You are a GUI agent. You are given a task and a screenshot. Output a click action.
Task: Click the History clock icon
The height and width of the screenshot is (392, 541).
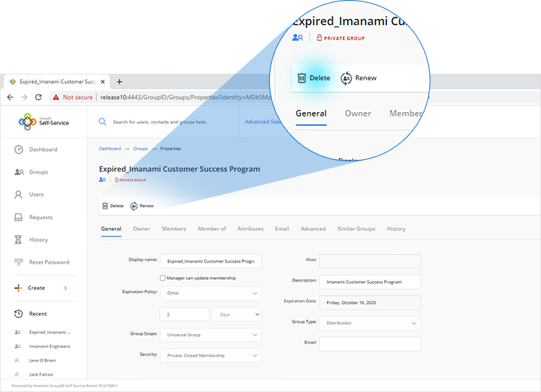[x=19, y=240]
